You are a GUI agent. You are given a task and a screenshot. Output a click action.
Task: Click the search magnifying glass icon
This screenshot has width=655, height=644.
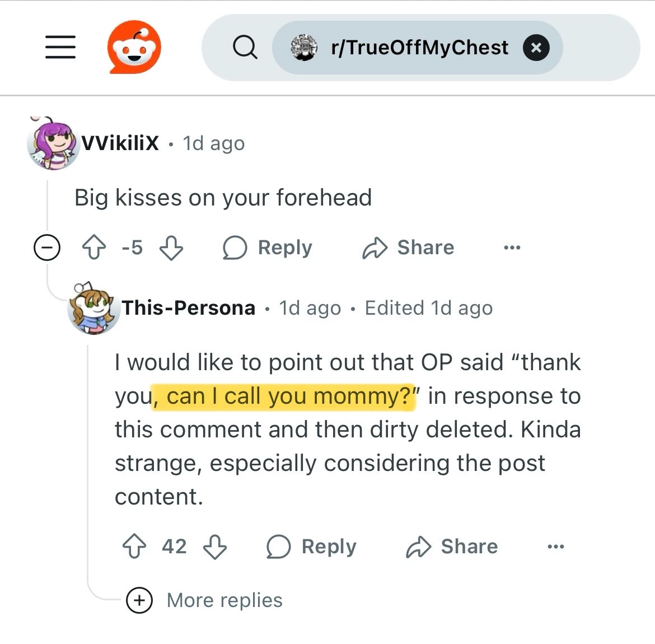[245, 47]
